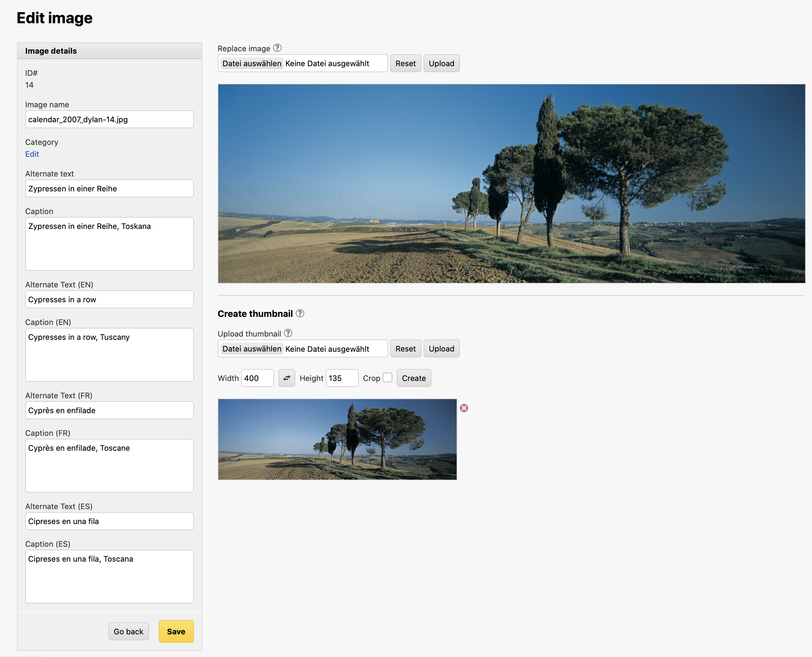The height and width of the screenshot is (657, 812).
Task: Open the Category Edit link
Action: click(x=32, y=154)
